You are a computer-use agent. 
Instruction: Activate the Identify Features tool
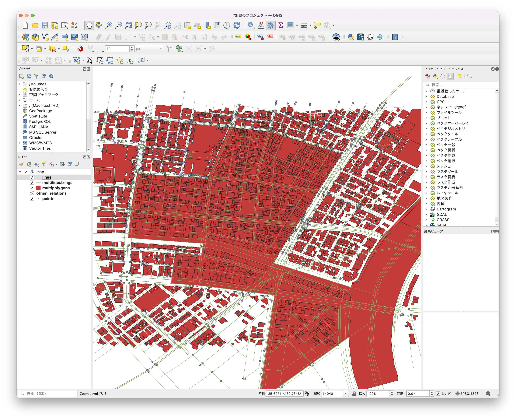click(250, 25)
